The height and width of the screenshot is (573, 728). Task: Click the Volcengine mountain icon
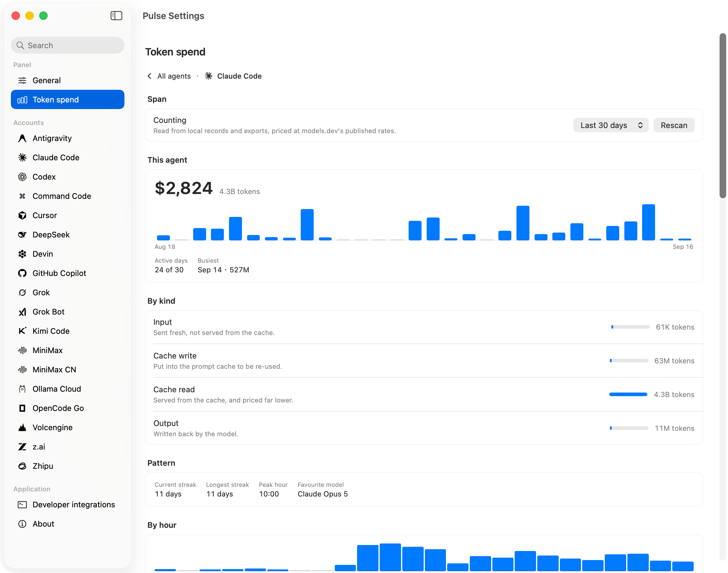coord(22,427)
